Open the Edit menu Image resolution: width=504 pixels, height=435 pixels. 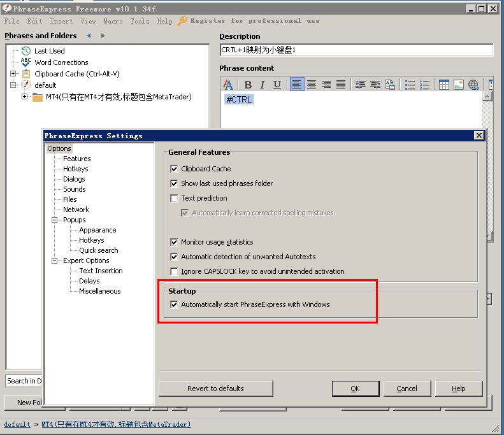pos(34,21)
